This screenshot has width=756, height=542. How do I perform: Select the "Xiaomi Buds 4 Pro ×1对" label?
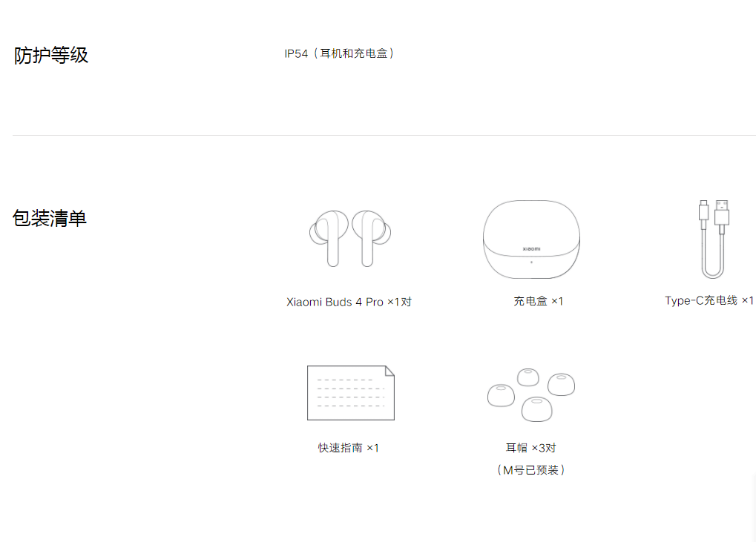tap(349, 302)
